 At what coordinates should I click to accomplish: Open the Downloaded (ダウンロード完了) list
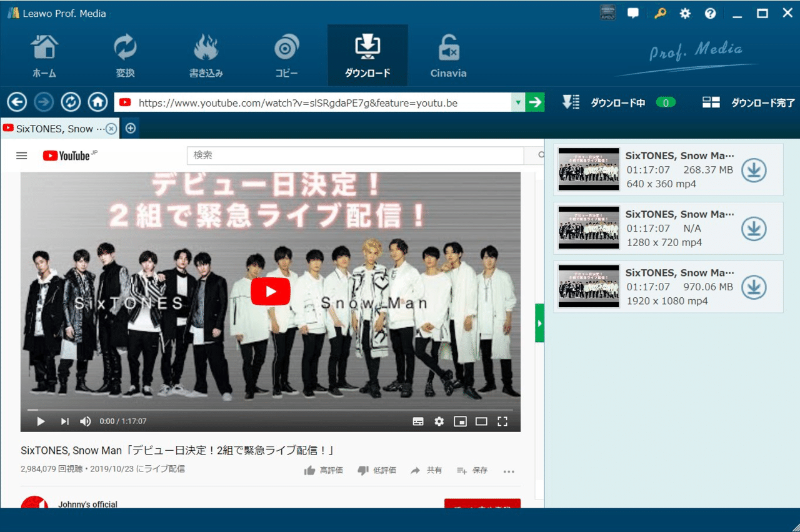(749, 102)
